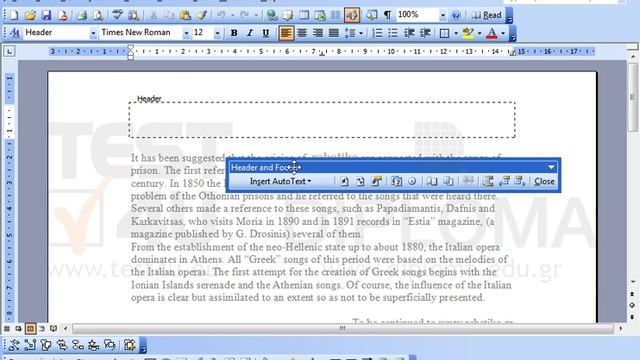640x360 pixels.
Task: Toggle Italic formatting
Action: (250, 33)
